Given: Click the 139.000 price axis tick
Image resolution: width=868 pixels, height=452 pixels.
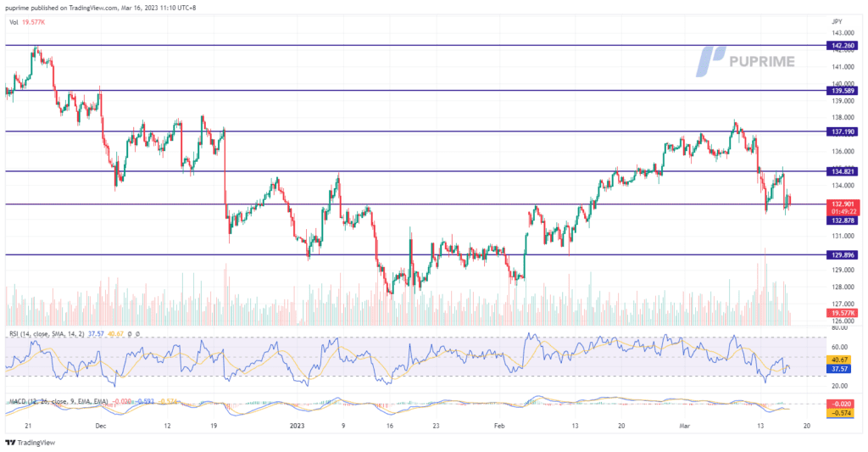Looking at the screenshot, I should click(843, 101).
